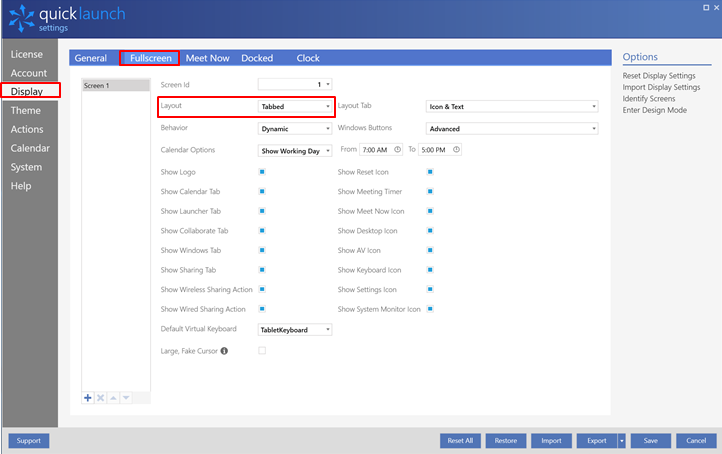Enable Large, Fake Cursor checkbox

click(x=262, y=351)
